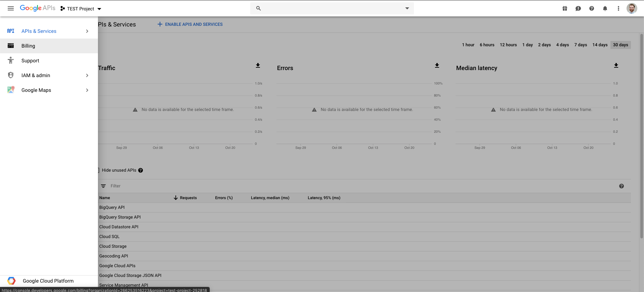Click the Support person icon
The height and width of the screenshot is (292, 644).
click(x=11, y=60)
